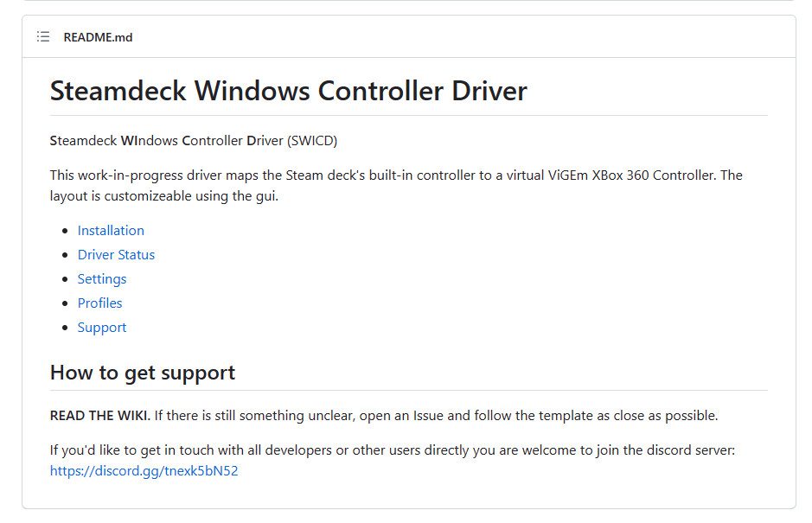
Task: Click the bullet beside Installation
Action: 64,231
